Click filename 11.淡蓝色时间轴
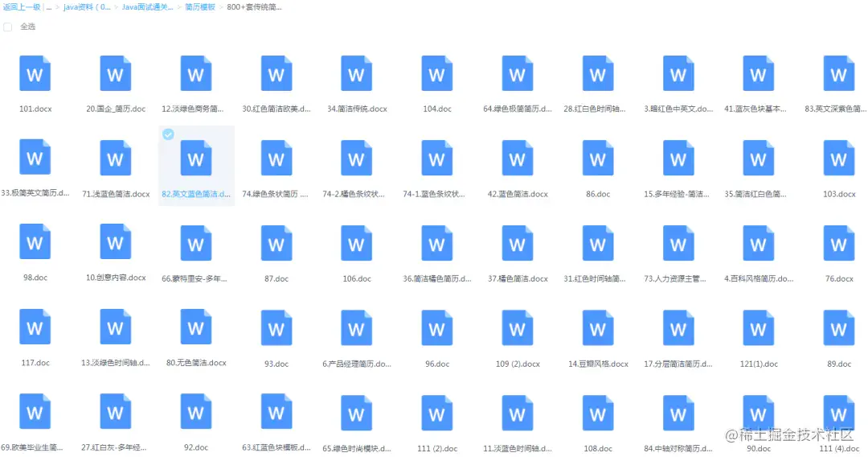This screenshot has height=457, width=868. click(x=518, y=449)
